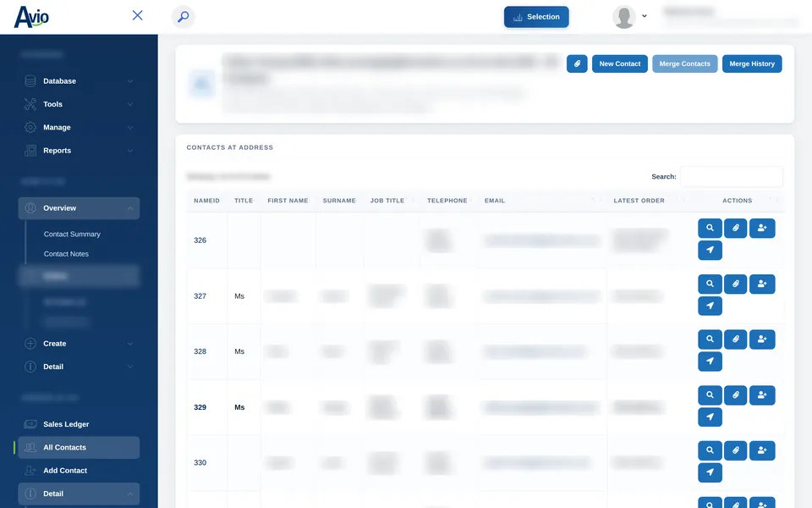Screen dimensions: 812x508
Task: View contact 327 with magnifier icon
Action: 710,284
